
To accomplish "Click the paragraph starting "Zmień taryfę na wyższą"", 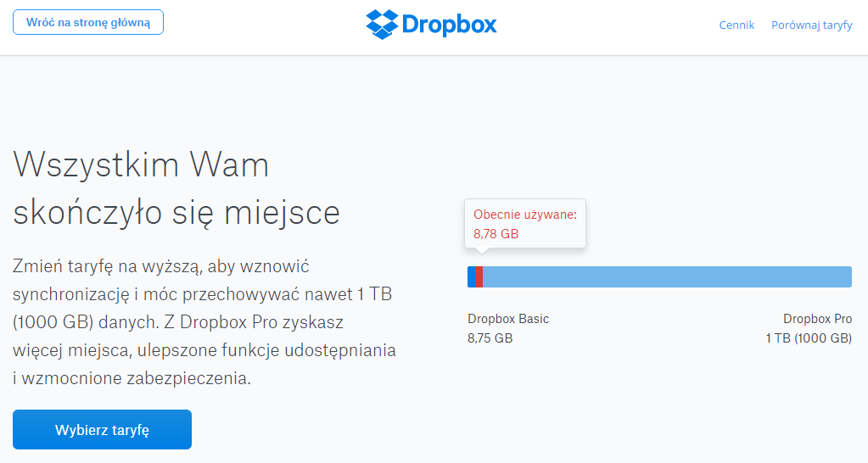I will click(x=204, y=322).
